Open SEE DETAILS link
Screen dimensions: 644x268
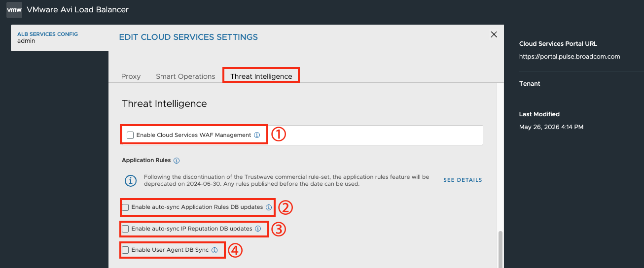pyautogui.click(x=463, y=180)
